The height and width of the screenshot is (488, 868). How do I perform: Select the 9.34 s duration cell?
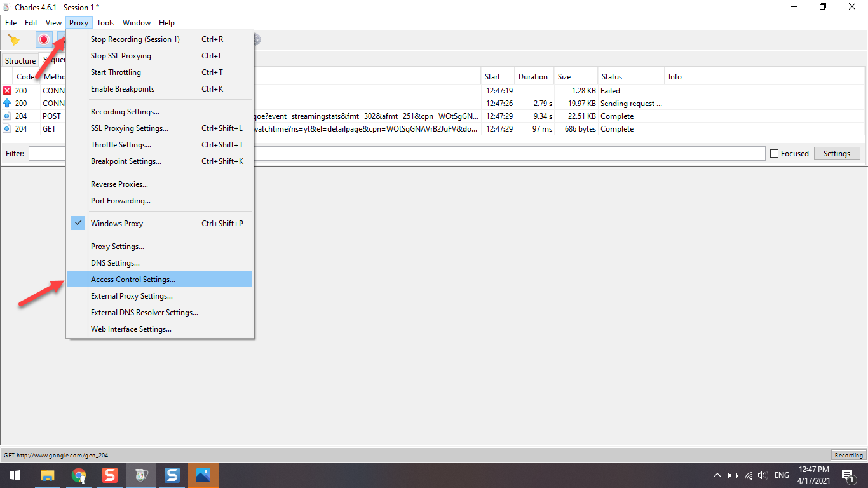click(534, 116)
